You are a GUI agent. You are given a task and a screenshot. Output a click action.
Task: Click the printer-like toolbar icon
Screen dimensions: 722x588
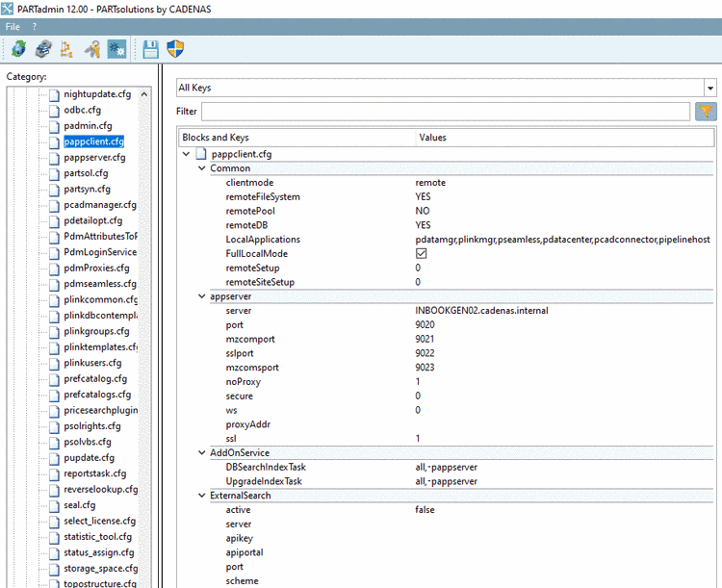43,49
